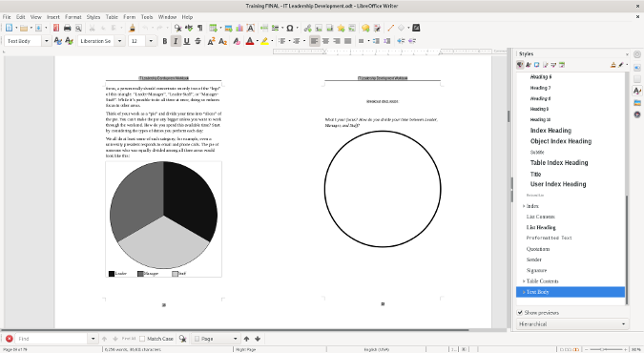Open Find & Replace toolbar icon

[x=177, y=28]
